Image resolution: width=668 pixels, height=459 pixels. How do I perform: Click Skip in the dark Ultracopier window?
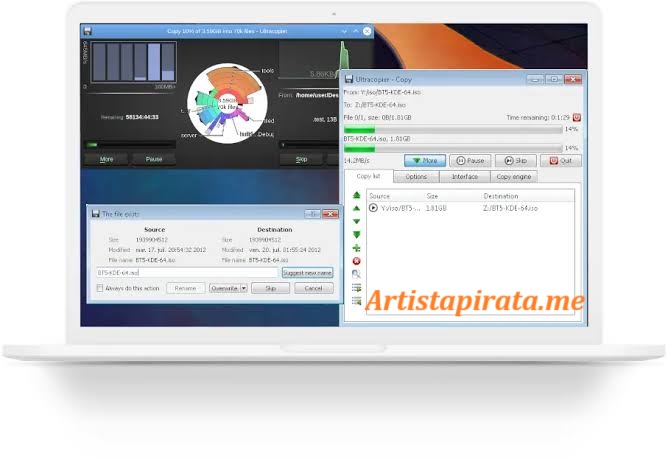coord(301,159)
